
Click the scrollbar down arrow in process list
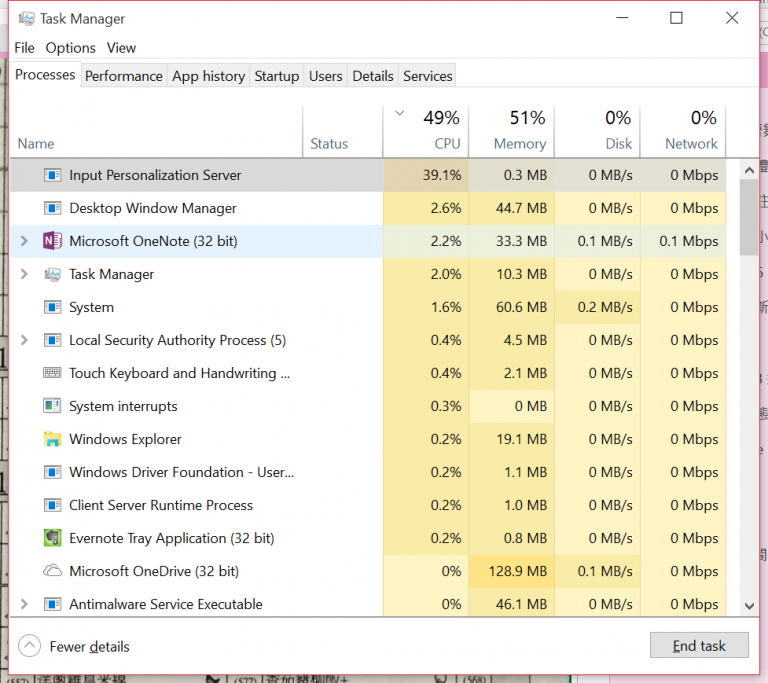[749, 606]
